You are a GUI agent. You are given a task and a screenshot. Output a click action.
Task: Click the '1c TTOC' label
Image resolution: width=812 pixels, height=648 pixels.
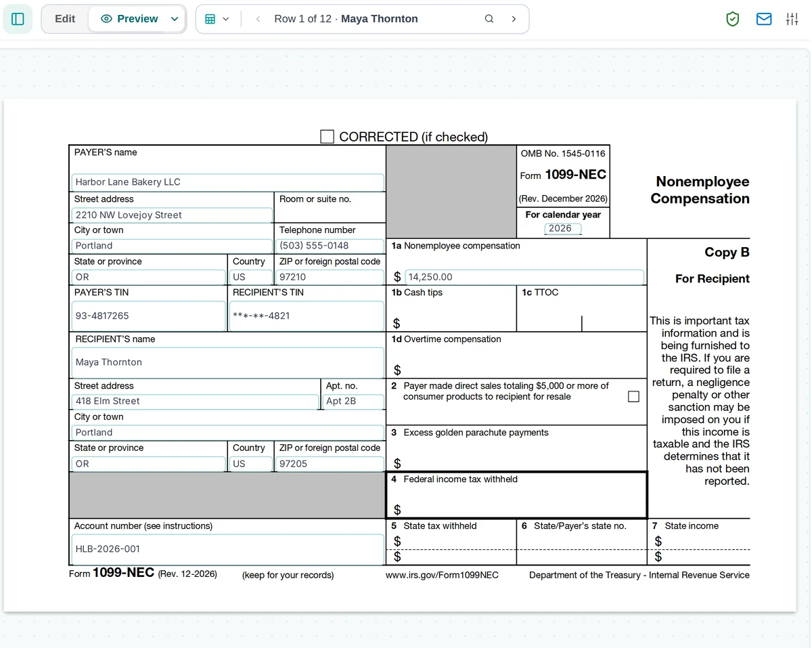540,293
